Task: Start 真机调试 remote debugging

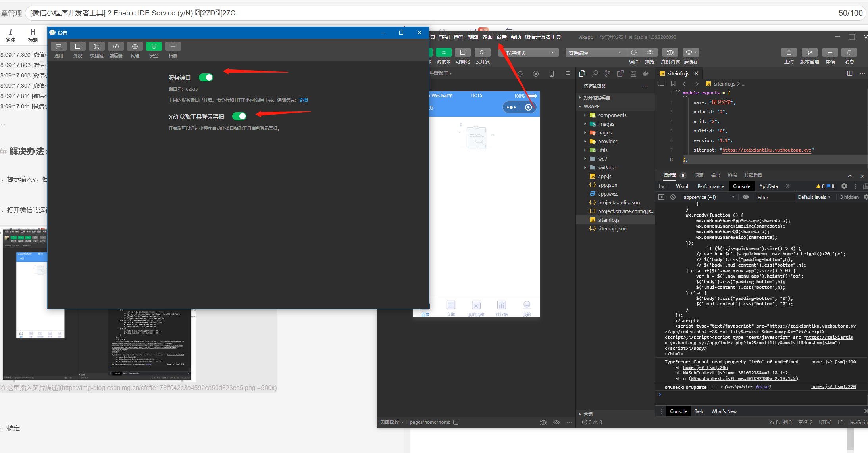Action: [670, 52]
